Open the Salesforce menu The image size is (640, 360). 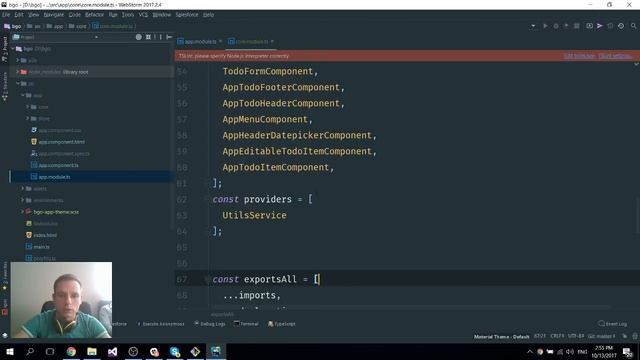(x=187, y=15)
